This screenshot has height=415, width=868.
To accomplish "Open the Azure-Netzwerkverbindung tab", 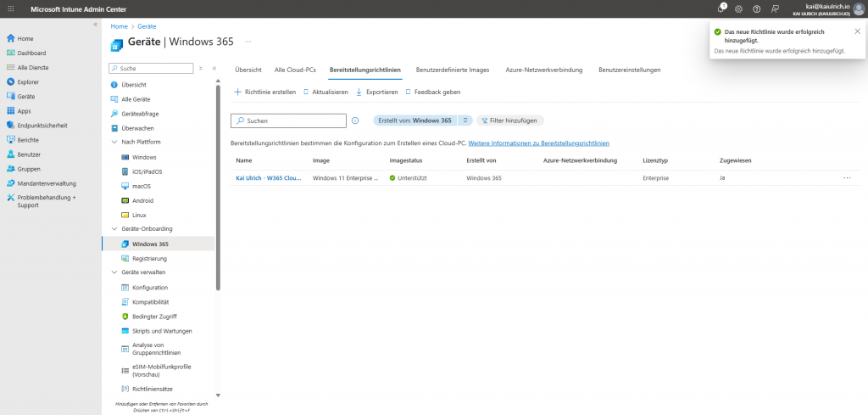I will point(542,69).
